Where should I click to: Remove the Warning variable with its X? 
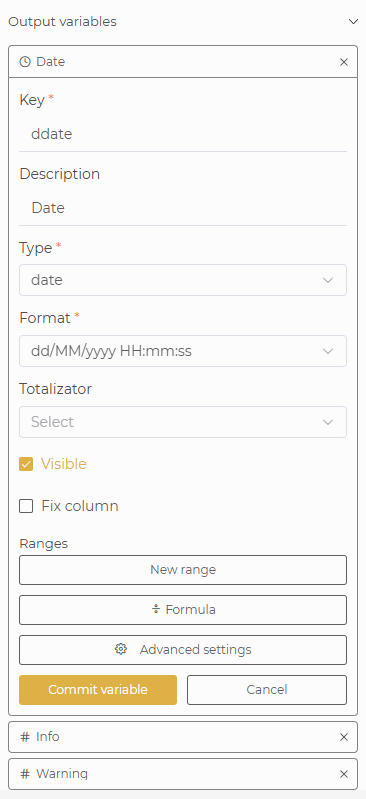coord(344,775)
